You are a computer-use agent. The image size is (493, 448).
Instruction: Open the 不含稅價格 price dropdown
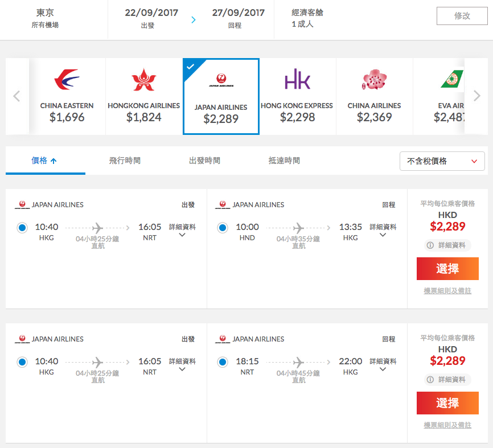442,161
